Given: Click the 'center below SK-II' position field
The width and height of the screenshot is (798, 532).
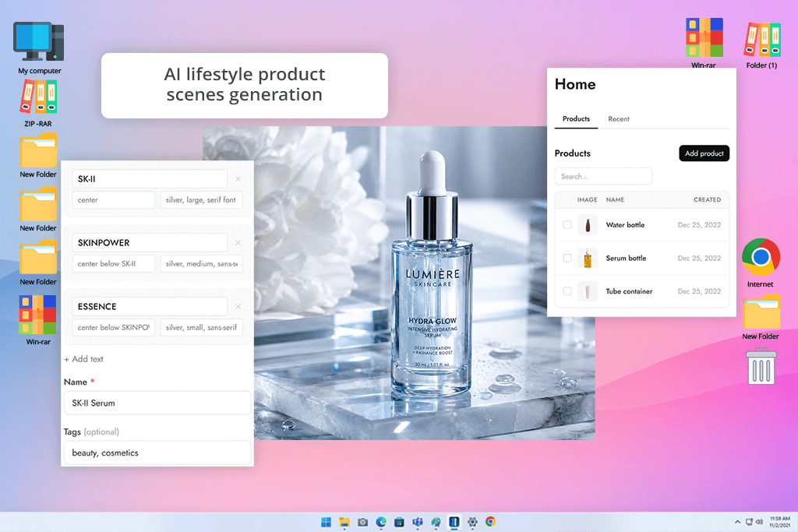Looking at the screenshot, I should tap(114, 263).
